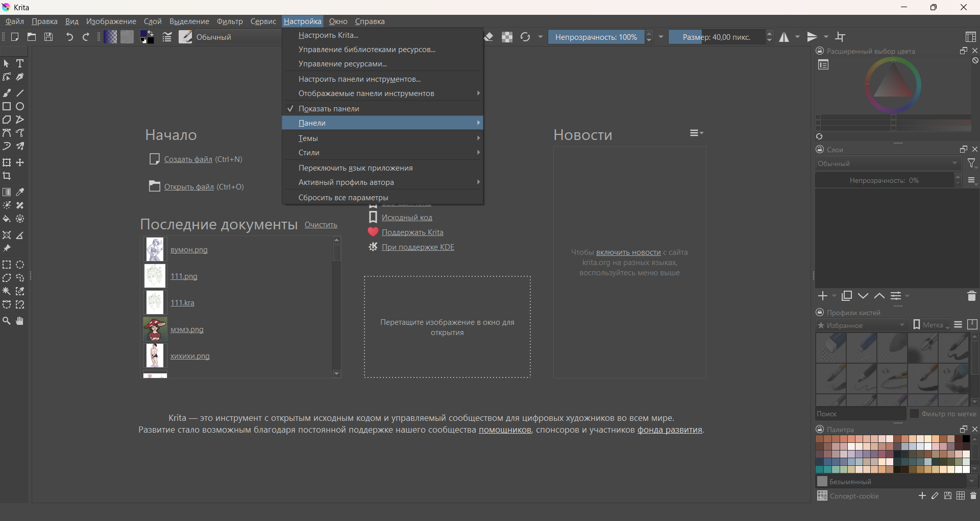Open the Поддержать Krita link
Viewport: 980px width, 521px height.
point(412,232)
